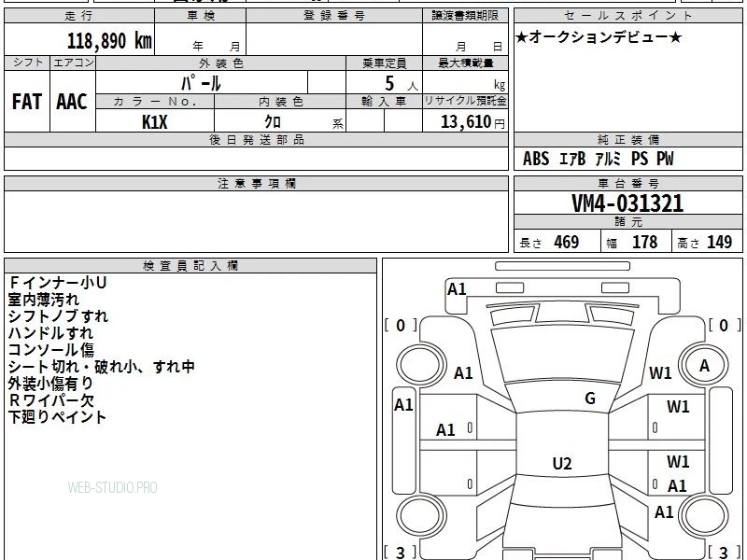The image size is (747, 560).
Task: Select PS in the equipment list
Action: pyautogui.click(x=640, y=159)
